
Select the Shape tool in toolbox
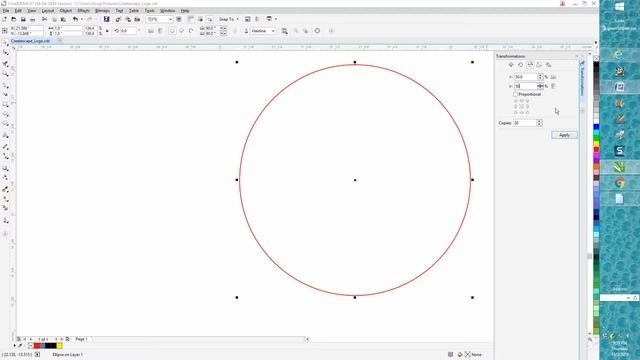click(x=5, y=53)
